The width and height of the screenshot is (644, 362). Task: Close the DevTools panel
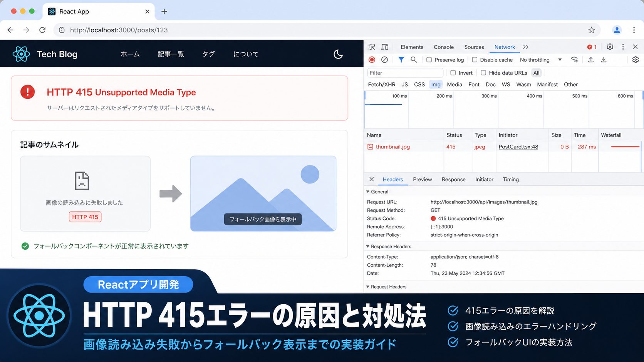click(636, 47)
